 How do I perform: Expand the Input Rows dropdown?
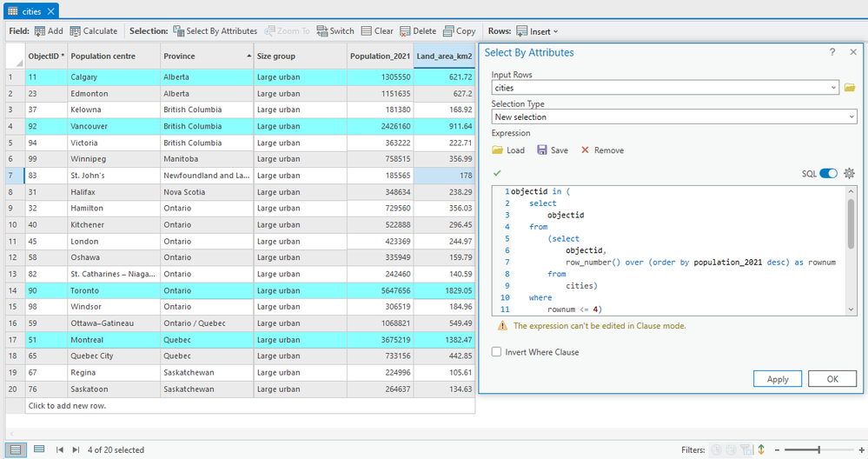coord(834,88)
